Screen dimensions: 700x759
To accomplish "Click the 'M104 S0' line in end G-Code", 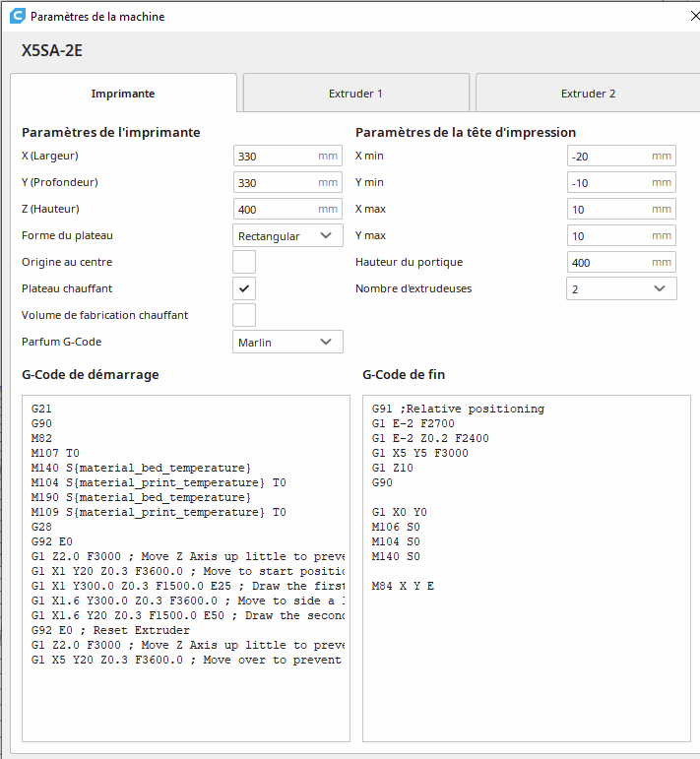I will [x=396, y=541].
